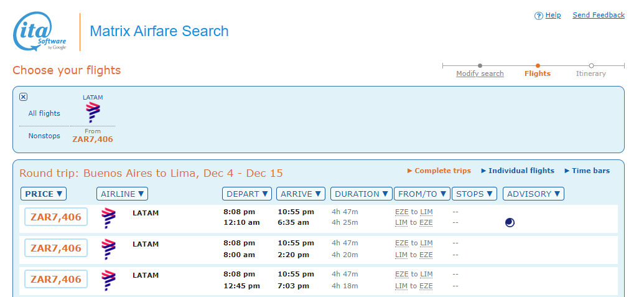Click the 8:00 am departure time
The width and height of the screenshot is (644, 297).
(239, 255)
